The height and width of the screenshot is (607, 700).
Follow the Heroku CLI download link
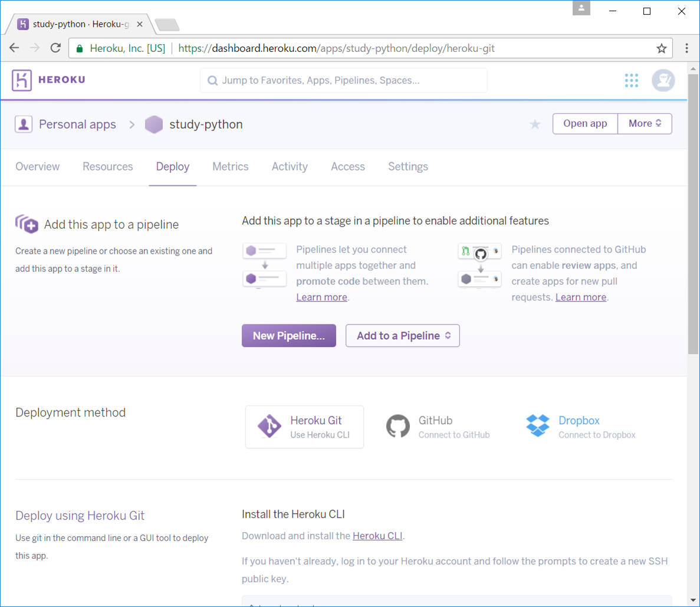coord(377,536)
